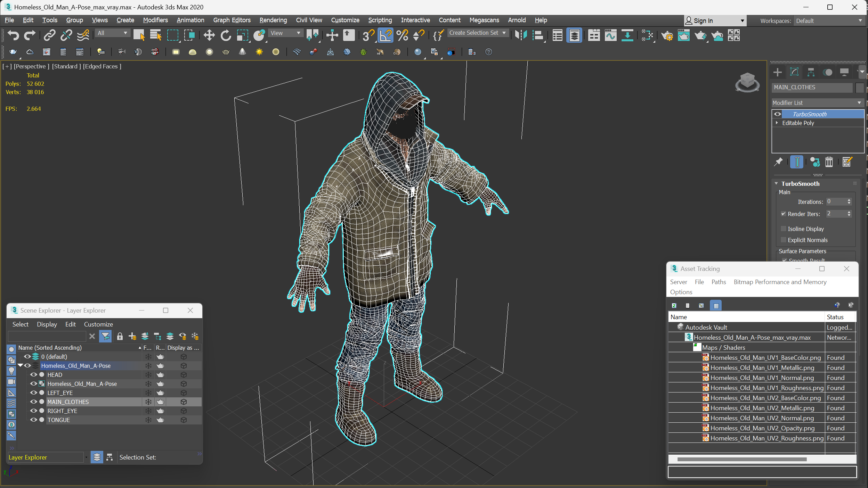The width and height of the screenshot is (868, 488).
Task: Click Pin Stack icon under modifier stack
Action: 778,162
